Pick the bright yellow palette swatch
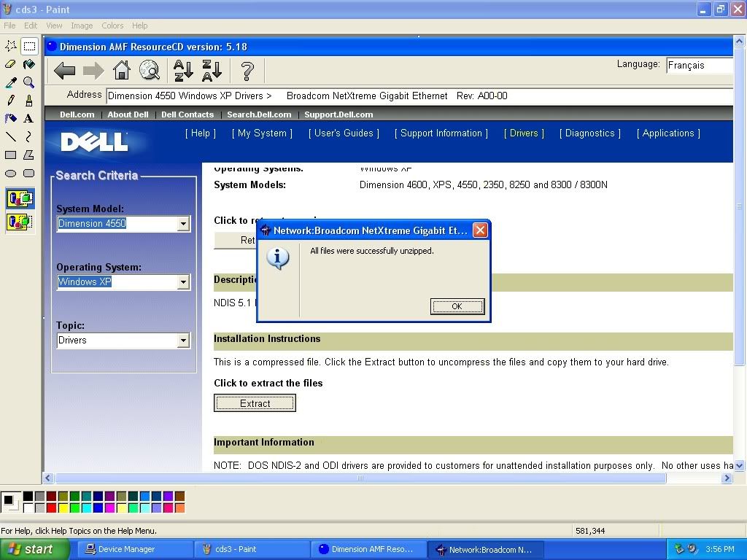747x560 pixels. [x=63, y=508]
